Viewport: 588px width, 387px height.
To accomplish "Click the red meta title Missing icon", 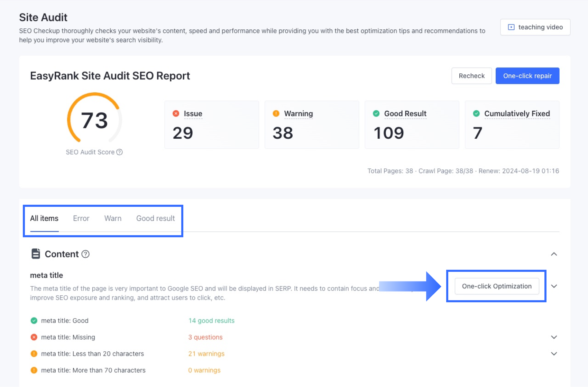I will pyautogui.click(x=34, y=337).
